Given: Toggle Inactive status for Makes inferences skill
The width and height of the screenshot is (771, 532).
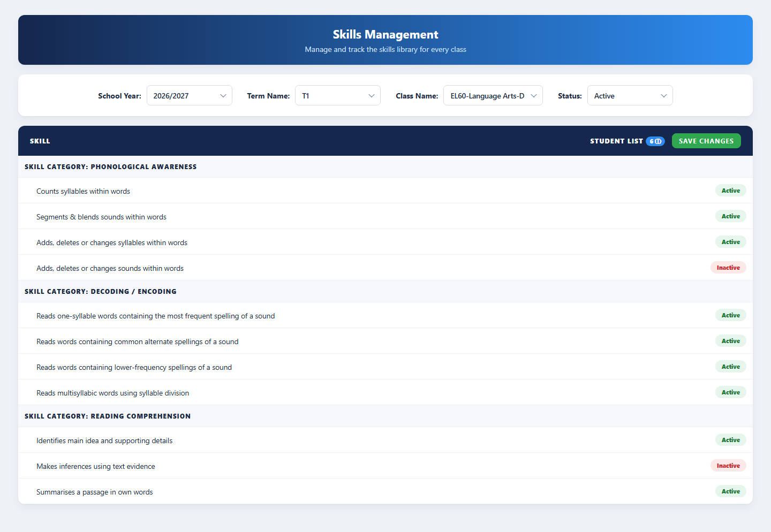Looking at the screenshot, I should tap(728, 466).
